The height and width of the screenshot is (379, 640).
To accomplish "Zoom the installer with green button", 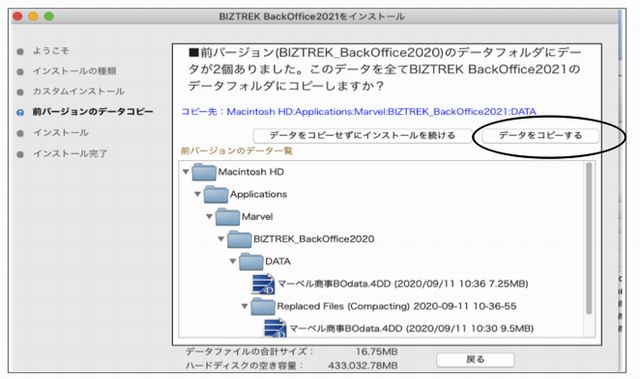I will click(x=49, y=16).
